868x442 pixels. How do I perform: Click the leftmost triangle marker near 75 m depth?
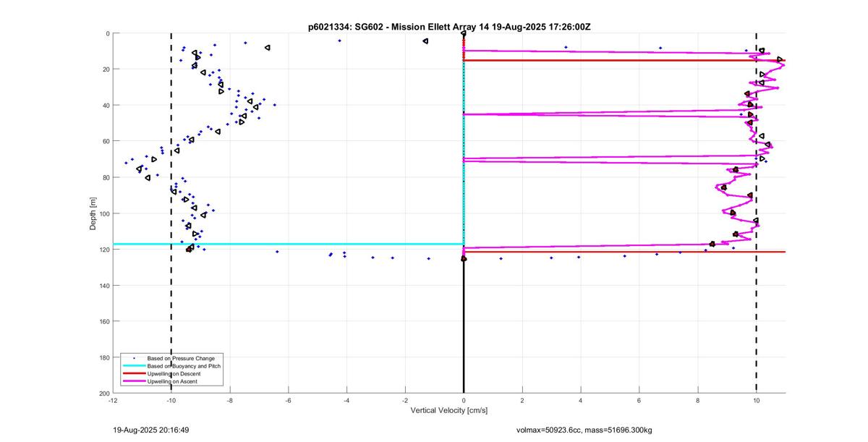140,169
